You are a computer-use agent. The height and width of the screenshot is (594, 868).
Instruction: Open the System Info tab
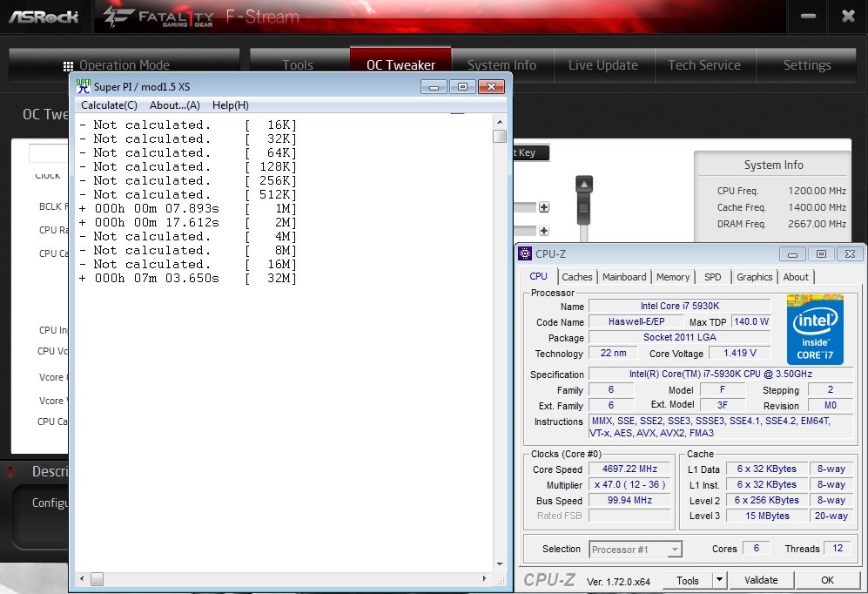[x=502, y=65]
